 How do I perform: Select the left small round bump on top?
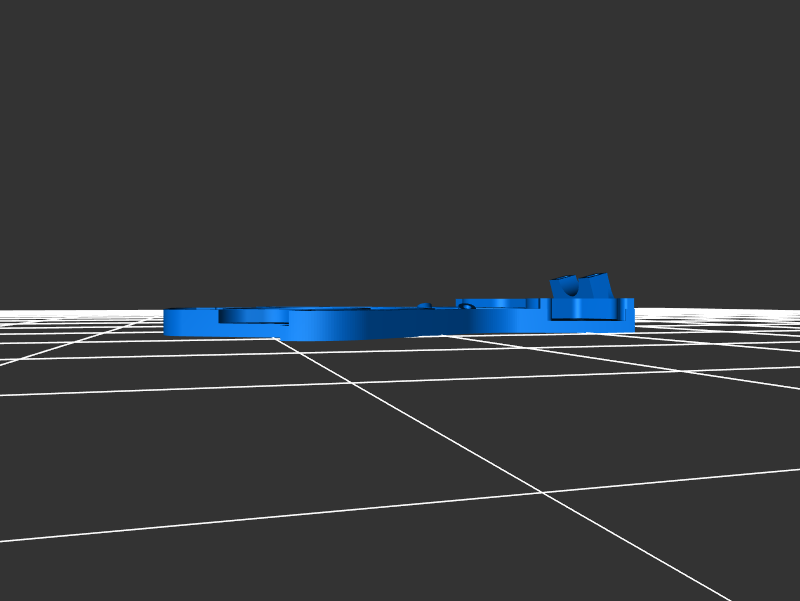(424, 305)
